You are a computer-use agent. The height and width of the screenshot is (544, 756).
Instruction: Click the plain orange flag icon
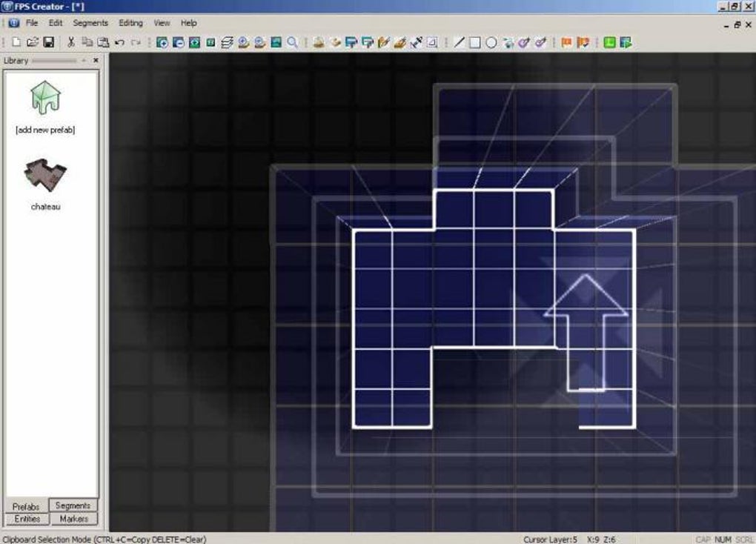click(567, 42)
